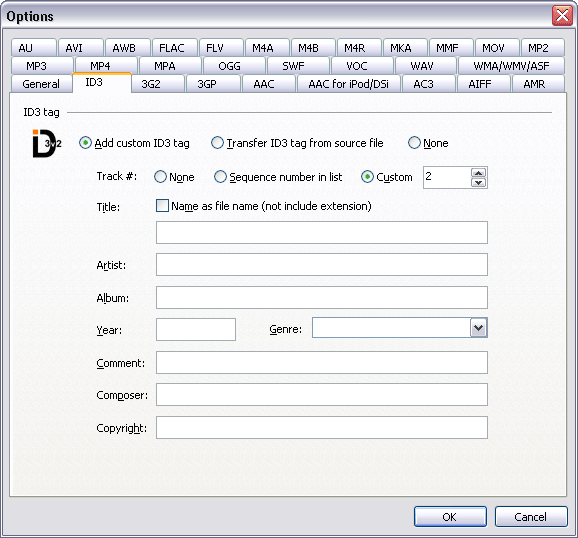This screenshot has height=538, width=578.
Task: Open the AIFF tab
Action: (484, 84)
